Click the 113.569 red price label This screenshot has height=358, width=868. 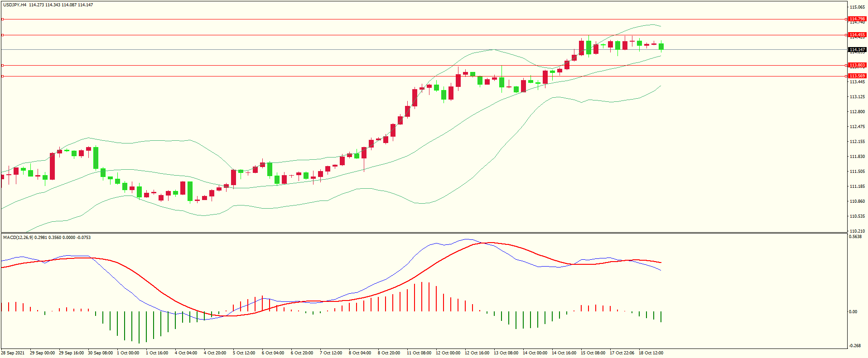coord(857,76)
